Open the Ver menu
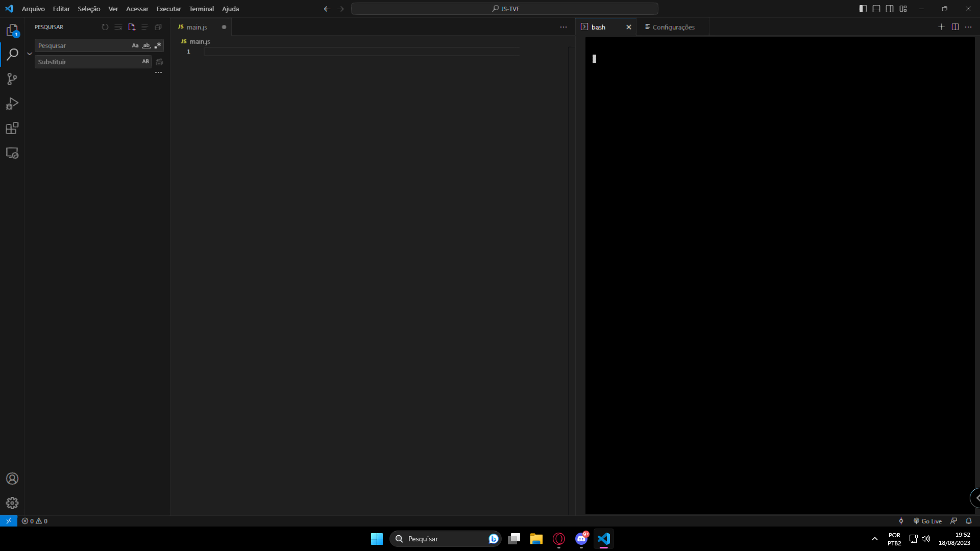The height and width of the screenshot is (551, 980). (x=113, y=9)
